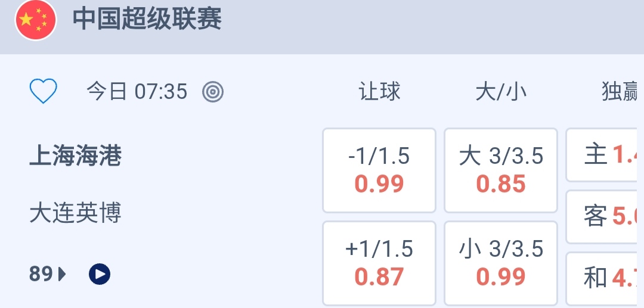This screenshot has width=644, height=308.
Task: Open the 大连英博 team name
Action: tap(75, 213)
